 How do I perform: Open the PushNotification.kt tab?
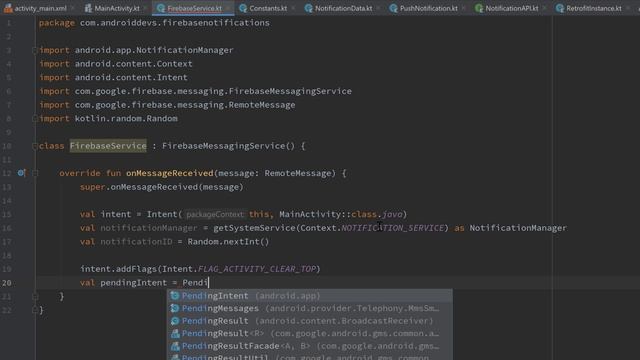(428, 8)
